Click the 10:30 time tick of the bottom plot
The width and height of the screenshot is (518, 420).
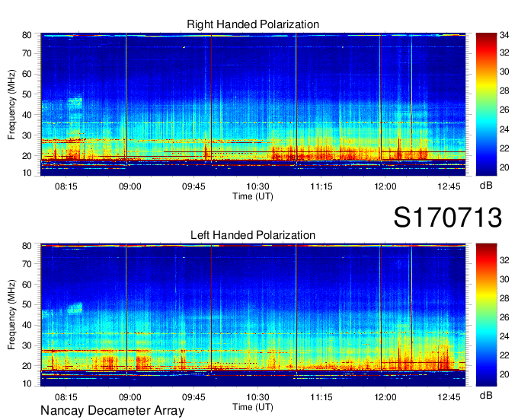pyautogui.click(x=257, y=397)
